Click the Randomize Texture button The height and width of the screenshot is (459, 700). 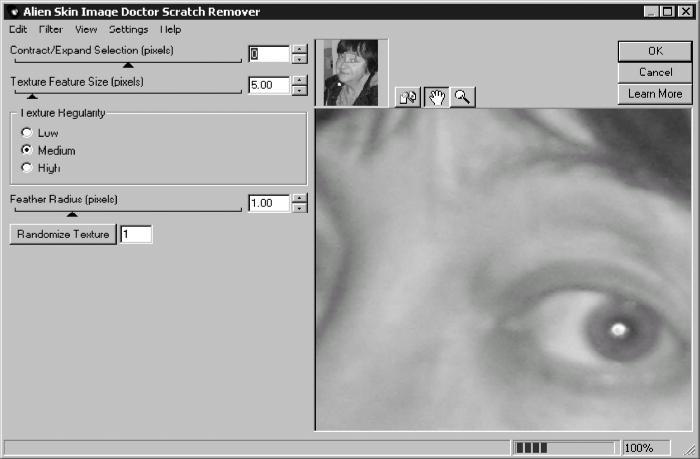pos(62,235)
